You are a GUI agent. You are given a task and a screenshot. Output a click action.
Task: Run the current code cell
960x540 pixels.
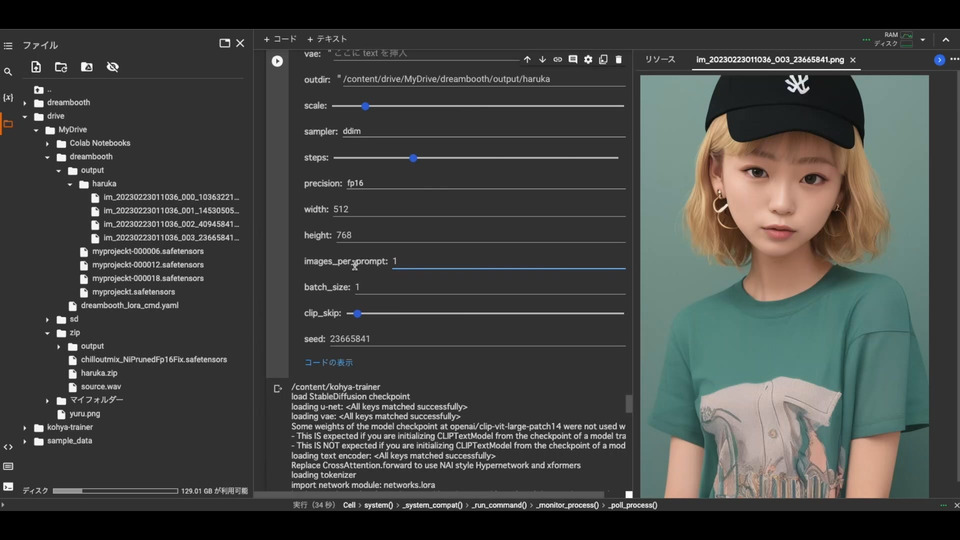click(x=277, y=61)
